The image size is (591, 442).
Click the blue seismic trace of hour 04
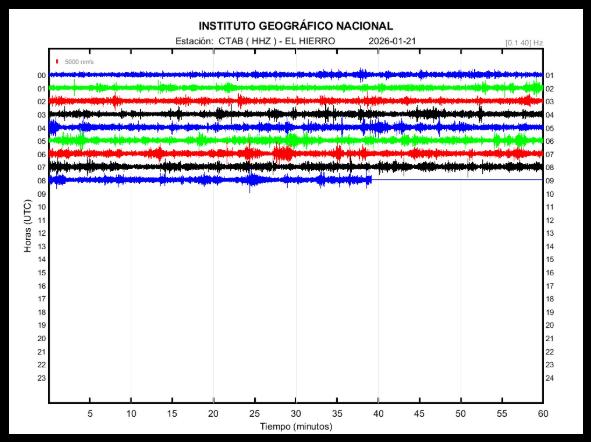tap(296, 128)
